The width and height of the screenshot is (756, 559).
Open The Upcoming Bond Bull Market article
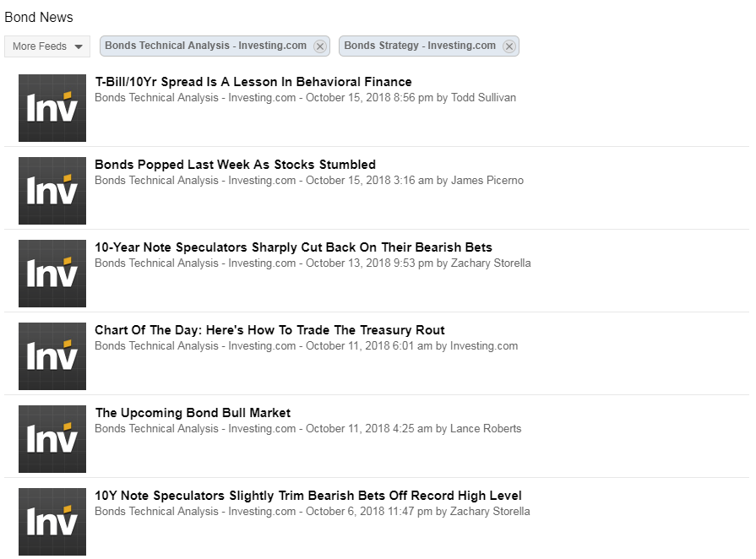pyautogui.click(x=193, y=413)
